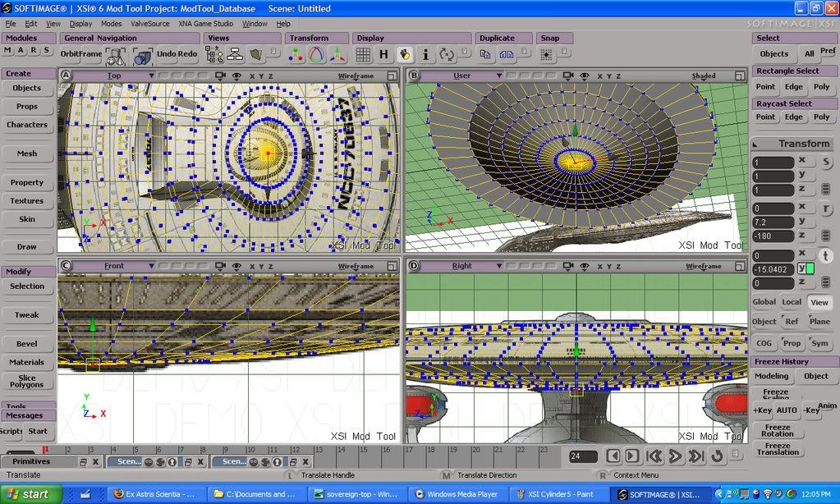Open Wireframe display menu in Right viewport
Image resolution: width=840 pixels, height=504 pixels.
[704, 266]
